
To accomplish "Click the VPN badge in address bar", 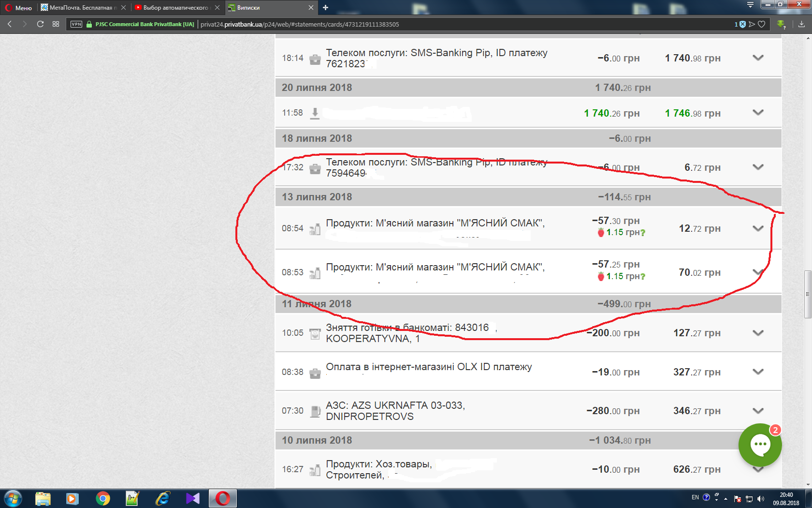I will pyautogui.click(x=76, y=24).
